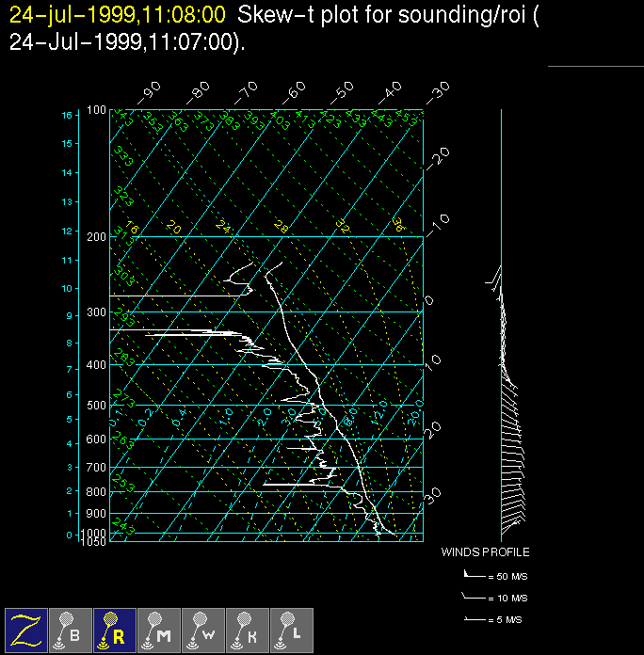Screen dimensions: 644x655
Task: Toggle the highlighted R sounding icon
Action: click(114, 629)
